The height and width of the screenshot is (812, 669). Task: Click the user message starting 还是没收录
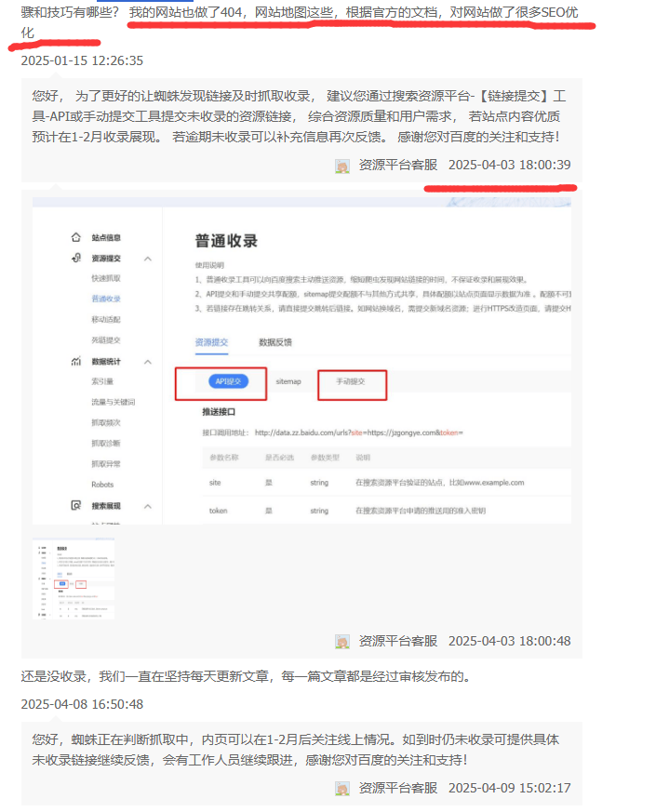pyautogui.click(x=246, y=677)
